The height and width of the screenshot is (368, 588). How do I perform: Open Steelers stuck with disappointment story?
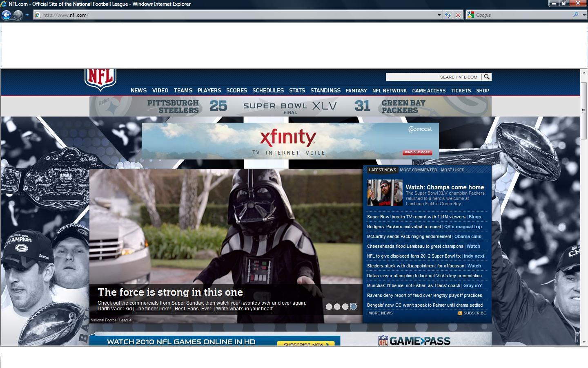click(x=416, y=266)
